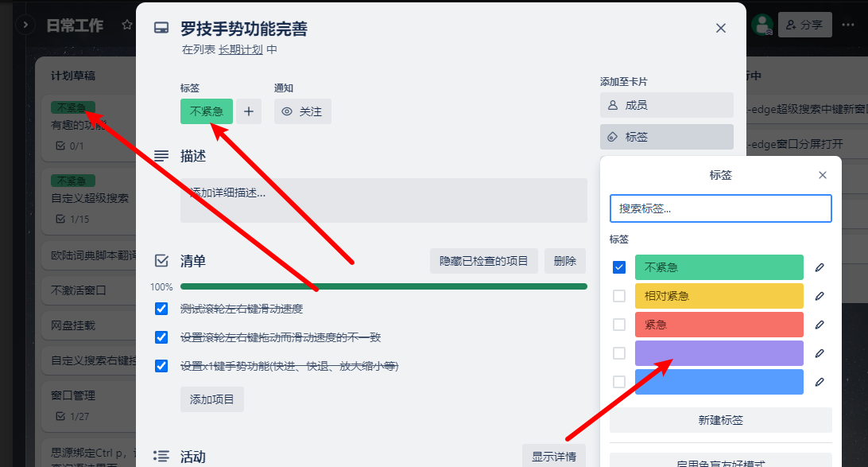Viewport: 868px width, 467px height.
Task: Uncheck 测试滚轮左右键滑动速度 item
Action: [x=161, y=309]
